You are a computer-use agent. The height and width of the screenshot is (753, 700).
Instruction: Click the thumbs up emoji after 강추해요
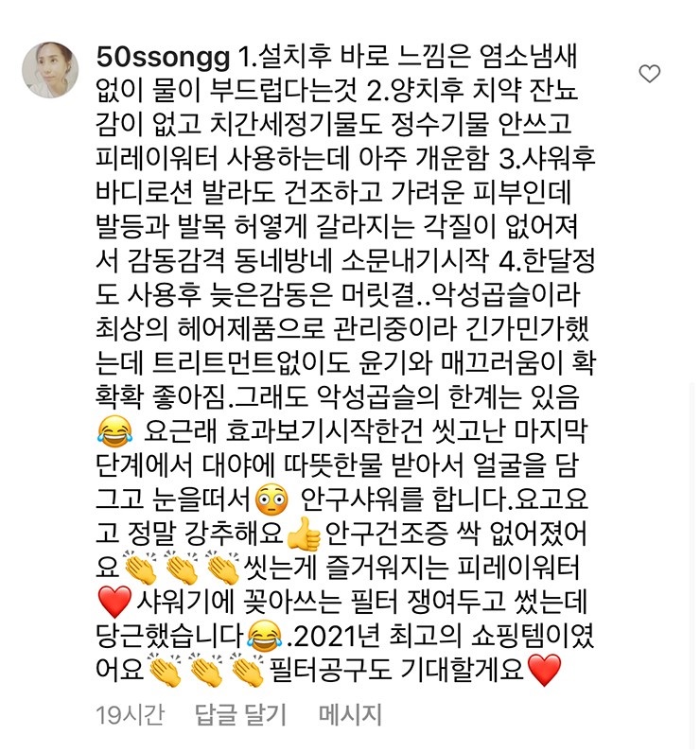tap(304, 534)
